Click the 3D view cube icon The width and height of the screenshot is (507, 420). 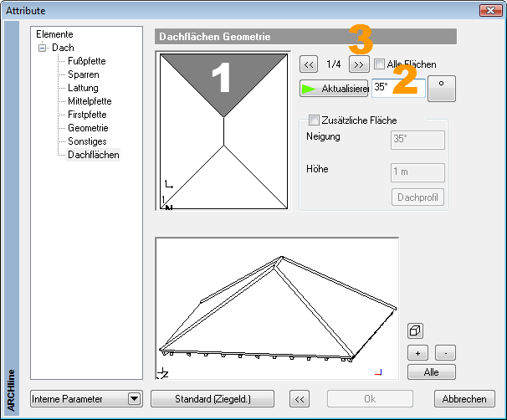click(416, 330)
